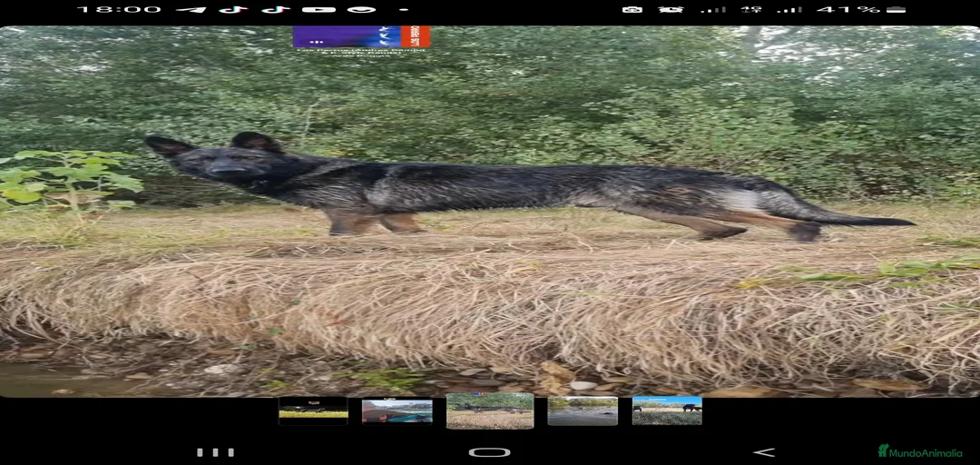Tap the second TikTok notification icon

pyautogui.click(x=276, y=9)
